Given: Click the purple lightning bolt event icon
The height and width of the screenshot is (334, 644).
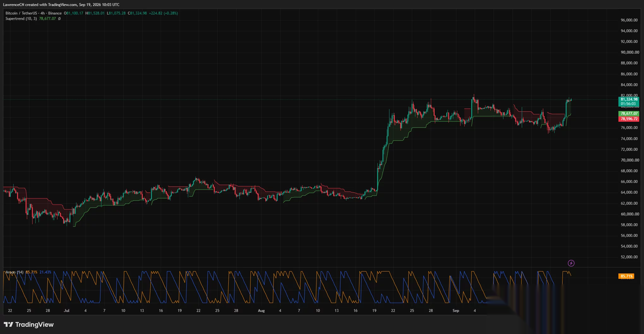Looking at the screenshot, I should coord(571,263).
